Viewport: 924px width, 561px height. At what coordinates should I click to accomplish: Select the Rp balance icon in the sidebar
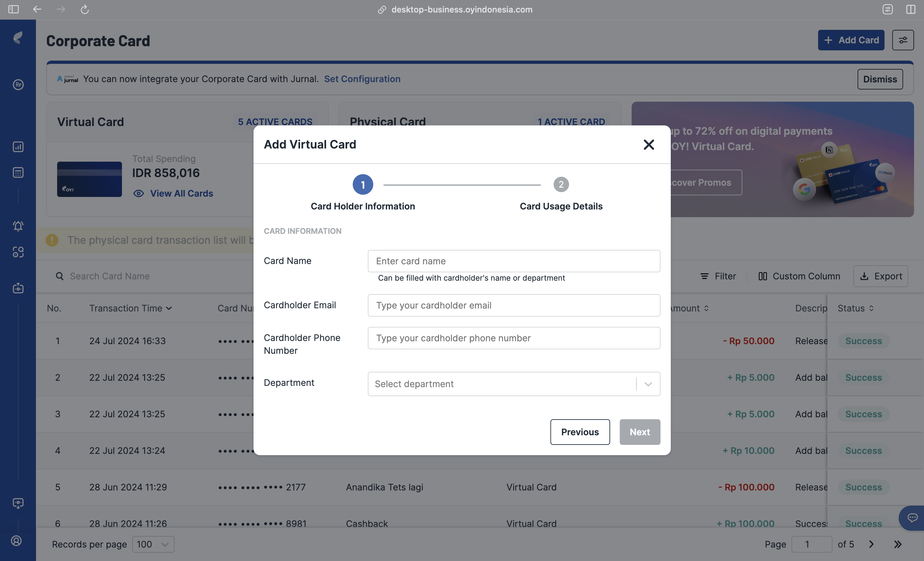[18, 85]
